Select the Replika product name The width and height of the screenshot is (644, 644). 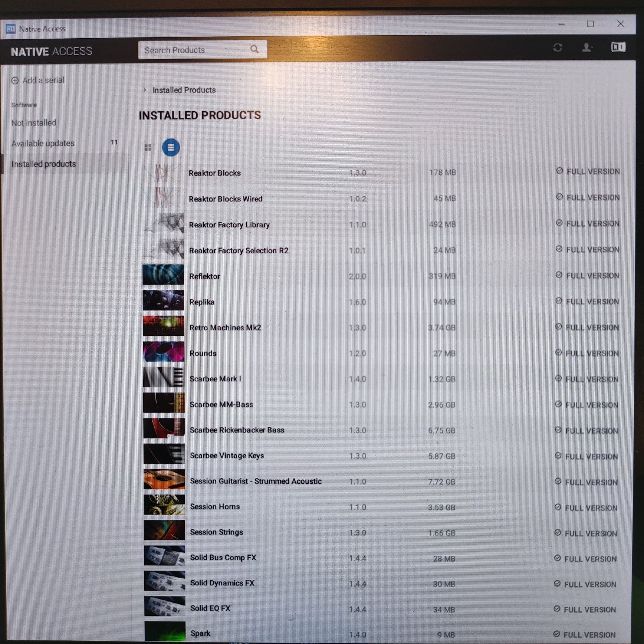tap(202, 302)
